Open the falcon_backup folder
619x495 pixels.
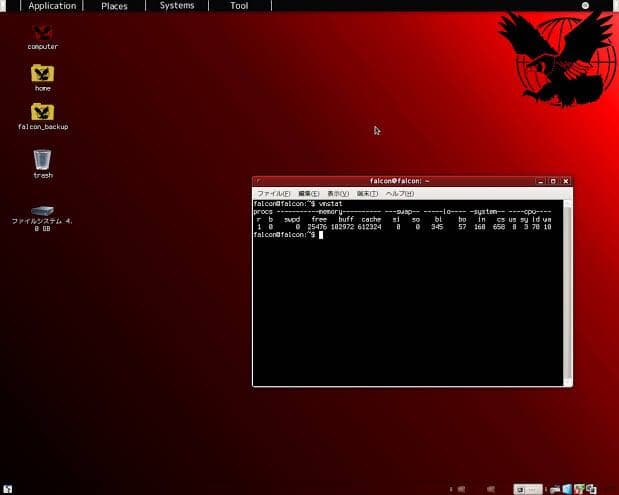pos(42,112)
